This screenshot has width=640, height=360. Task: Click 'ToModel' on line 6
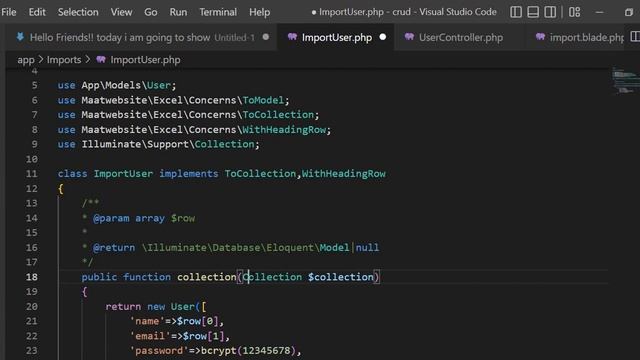point(263,100)
